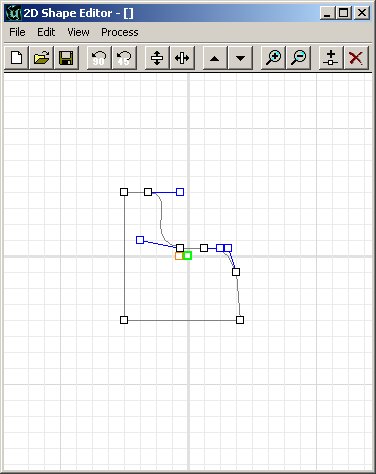Image resolution: width=376 pixels, height=474 pixels.
Task: Delete selection with the red X icon
Action: [x=356, y=58]
